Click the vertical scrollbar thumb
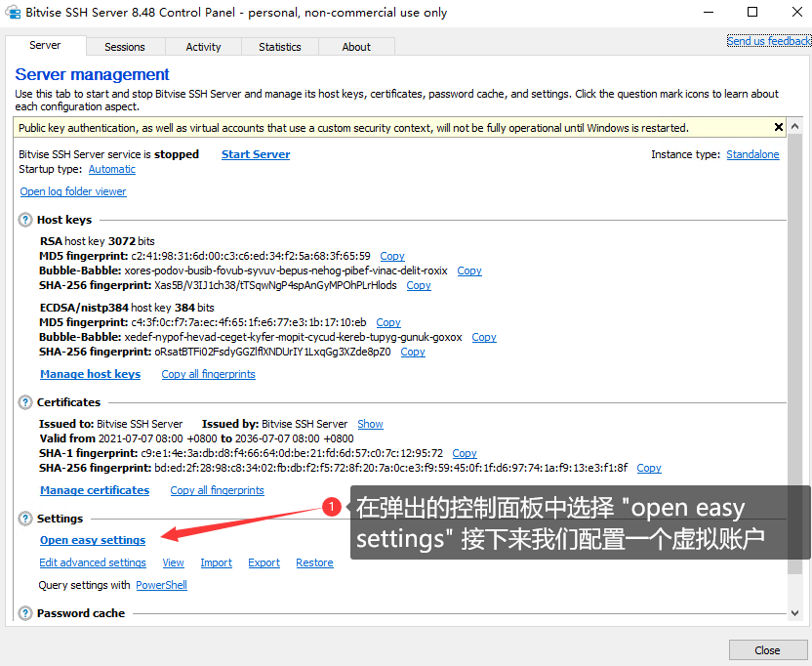 click(794, 354)
